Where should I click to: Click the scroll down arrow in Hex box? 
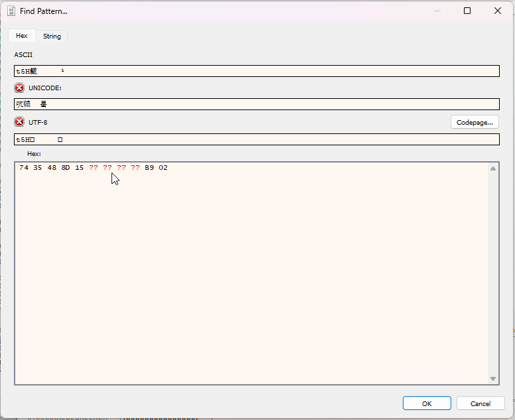tap(493, 378)
